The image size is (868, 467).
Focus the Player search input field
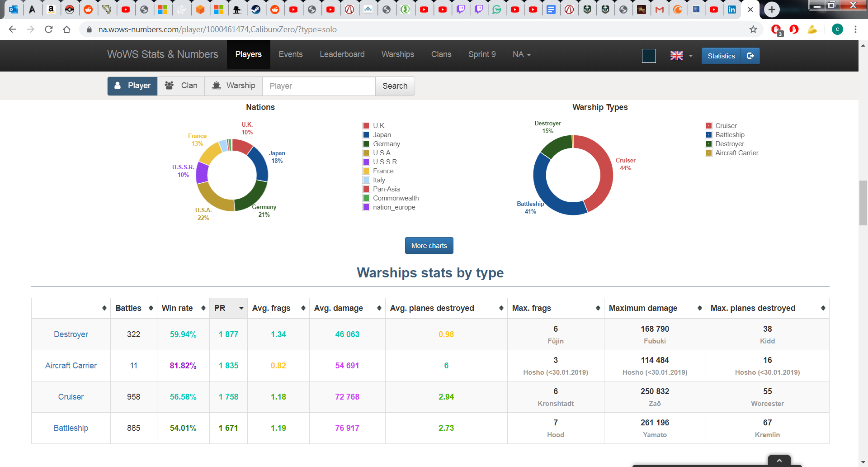click(319, 86)
